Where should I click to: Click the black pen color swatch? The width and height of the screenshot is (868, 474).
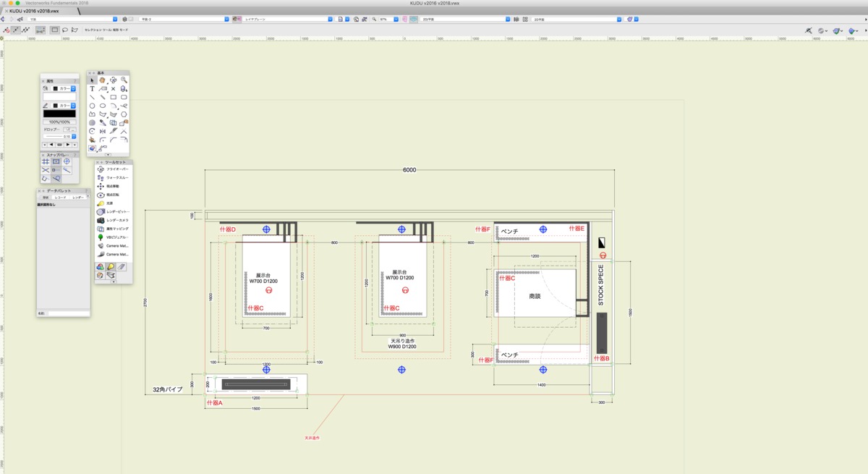point(59,114)
